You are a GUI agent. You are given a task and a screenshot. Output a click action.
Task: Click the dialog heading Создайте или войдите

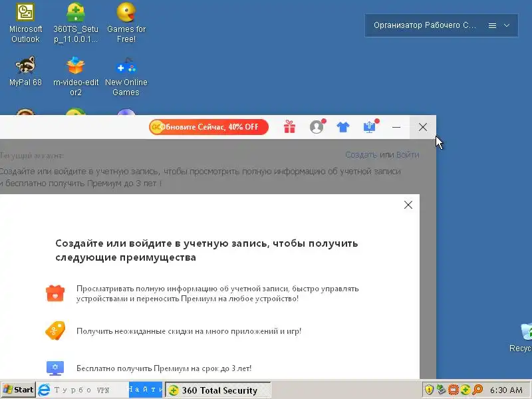coord(207,250)
